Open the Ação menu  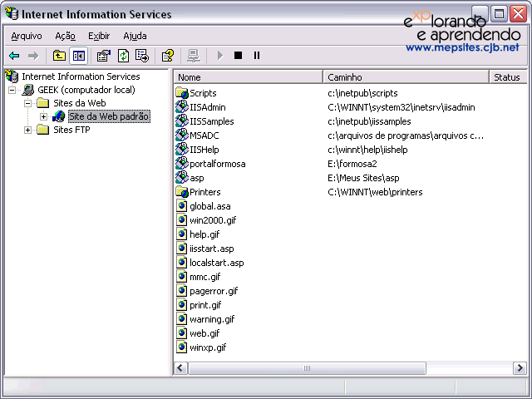click(65, 36)
